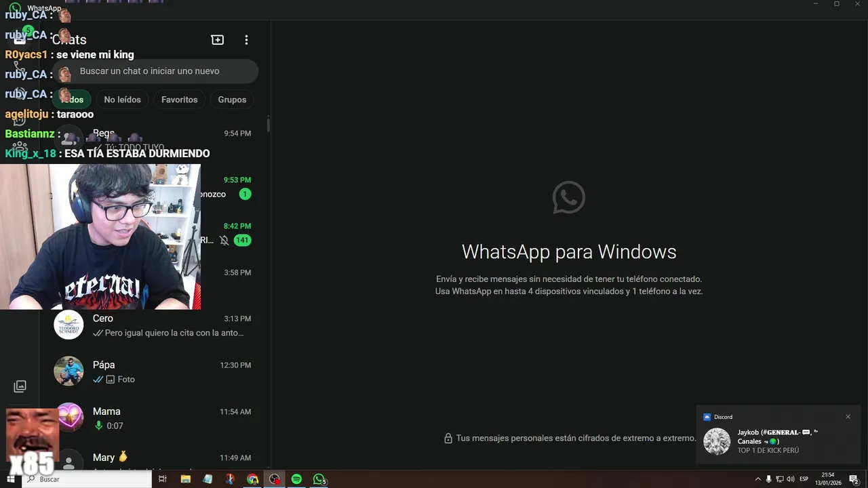The image size is (868, 488).
Task: Maximize the WhatsApp window
Action: pos(836,4)
